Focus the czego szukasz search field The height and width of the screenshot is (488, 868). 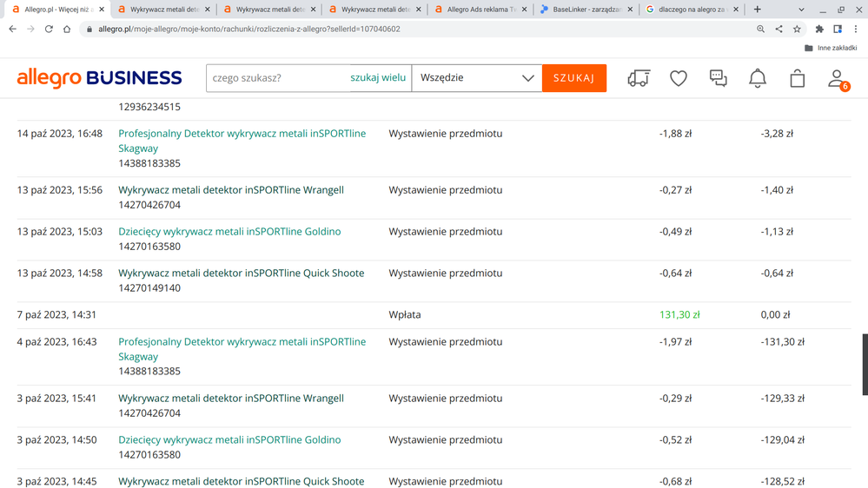pos(277,78)
